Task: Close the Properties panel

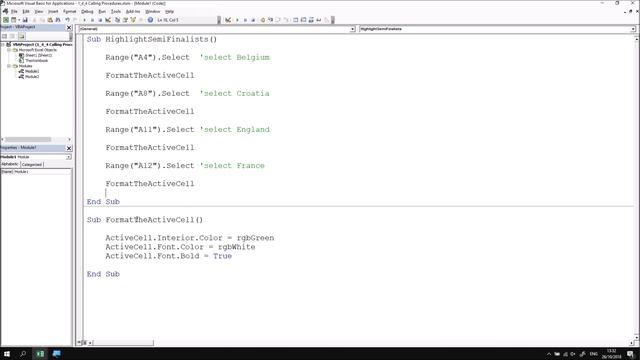Action: tap(69, 148)
